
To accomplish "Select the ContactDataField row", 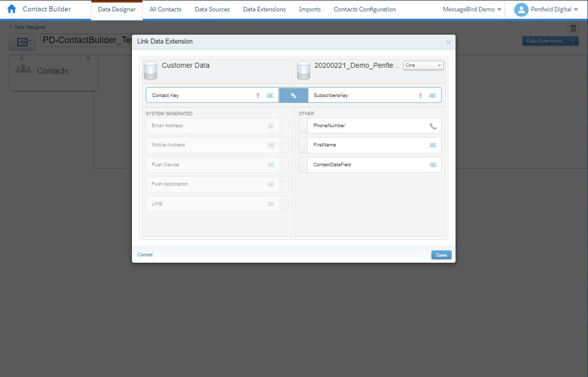I will click(370, 165).
